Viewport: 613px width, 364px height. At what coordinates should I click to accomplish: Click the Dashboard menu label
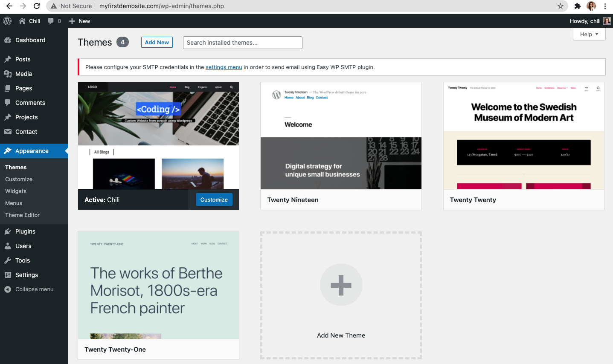[x=30, y=40]
